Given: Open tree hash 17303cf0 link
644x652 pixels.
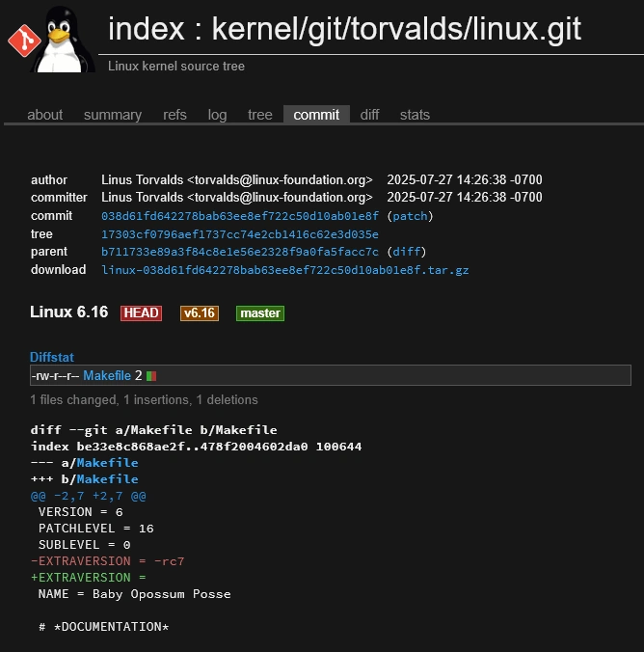Looking at the screenshot, I should pos(240,234).
